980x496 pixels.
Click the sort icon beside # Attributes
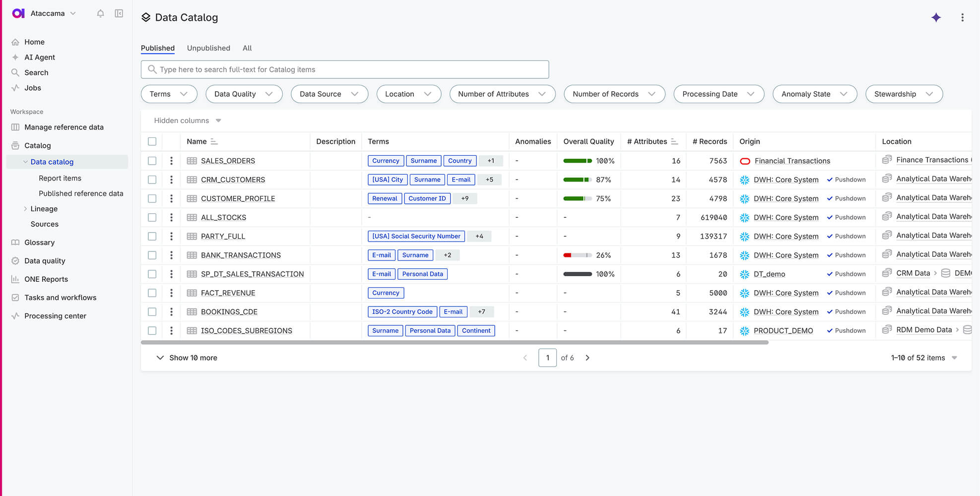tap(674, 141)
